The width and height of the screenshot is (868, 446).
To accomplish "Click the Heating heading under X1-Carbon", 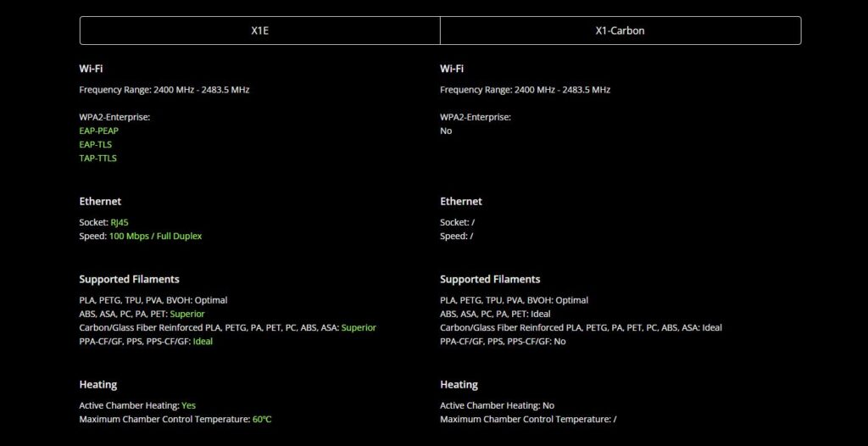I will pos(459,384).
